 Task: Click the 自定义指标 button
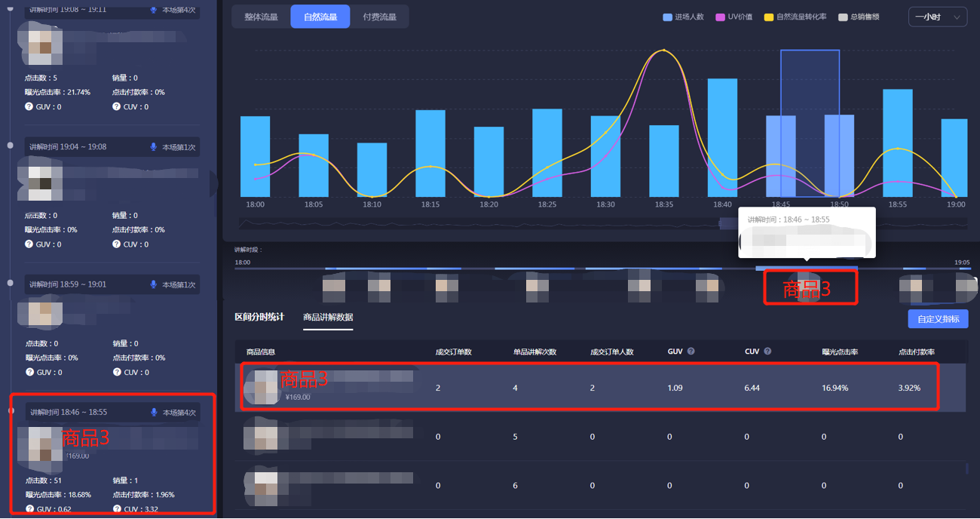pos(938,319)
